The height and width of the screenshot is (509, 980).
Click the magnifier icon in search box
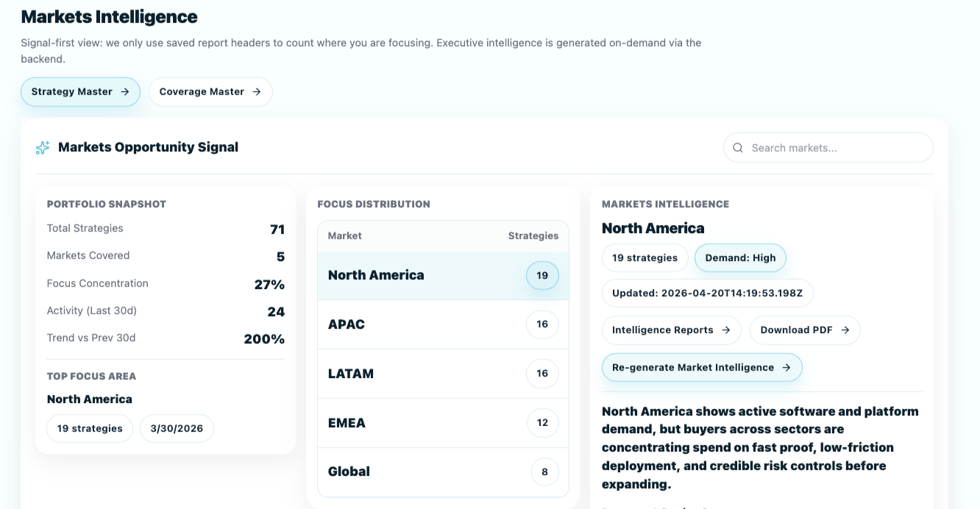(737, 148)
